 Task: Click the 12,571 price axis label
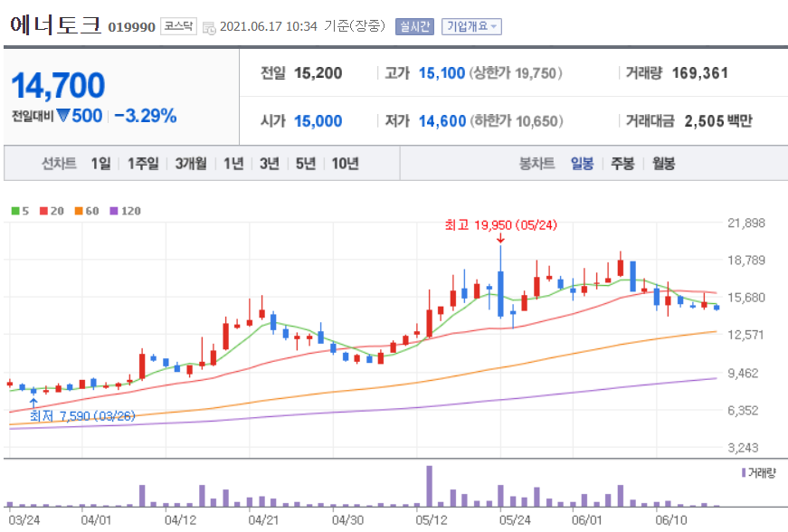tap(745, 335)
